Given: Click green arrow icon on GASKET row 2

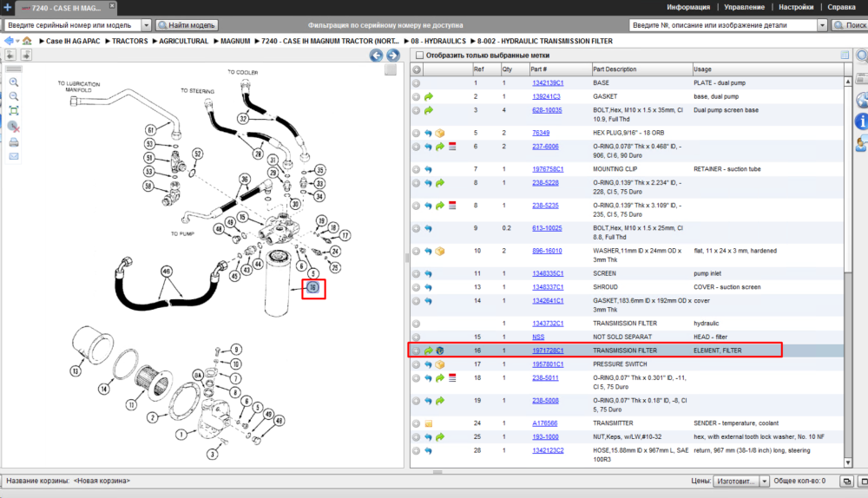Looking at the screenshot, I should coord(429,97).
